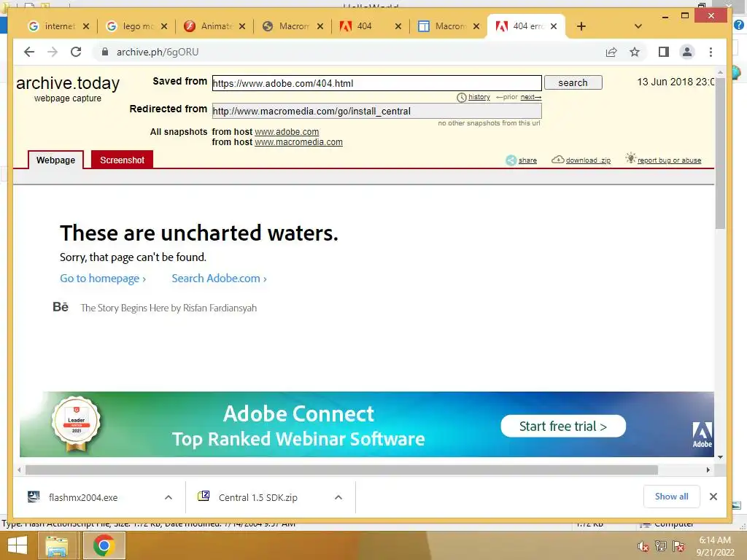Open 'The Story Begins Here' credit link
Image resolution: width=747 pixels, height=560 pixels.
169,308
